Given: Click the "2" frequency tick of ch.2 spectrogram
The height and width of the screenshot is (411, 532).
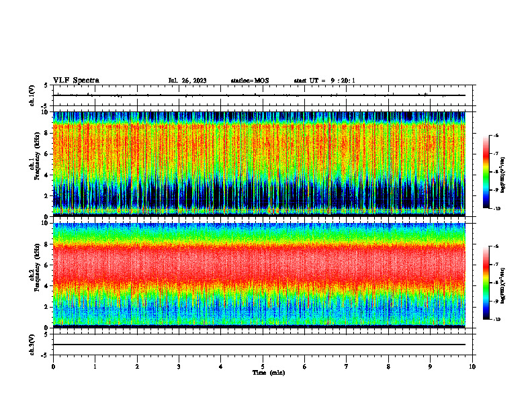Looking at the screenshot, I should point(46,307).
